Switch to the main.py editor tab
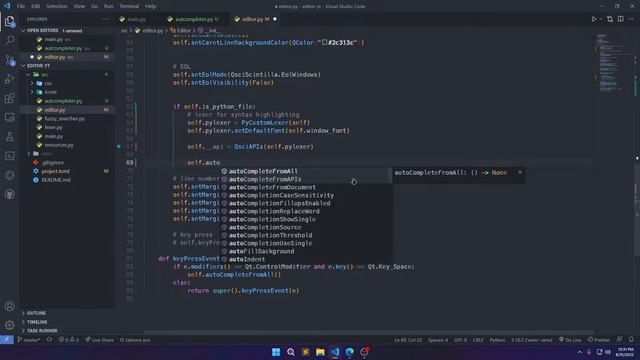The height and width of the screenshot is (360, 640). point(136,19)
